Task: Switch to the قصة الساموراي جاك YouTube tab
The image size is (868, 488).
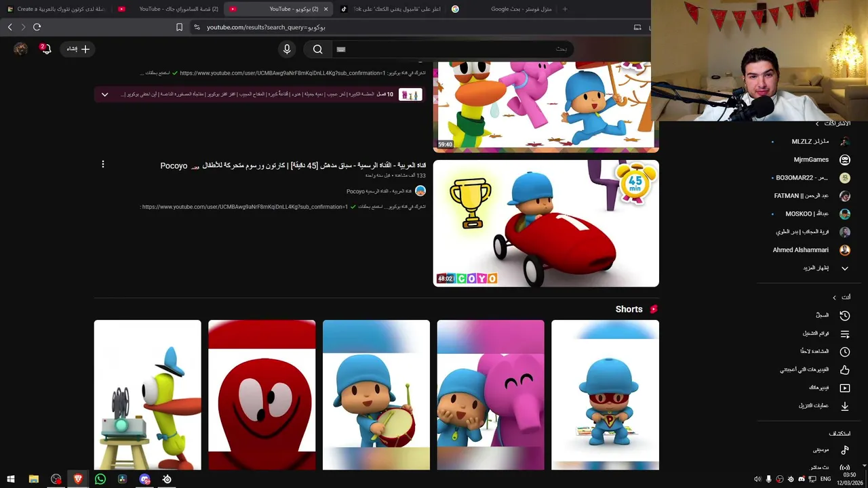Action: pos(170,9)
